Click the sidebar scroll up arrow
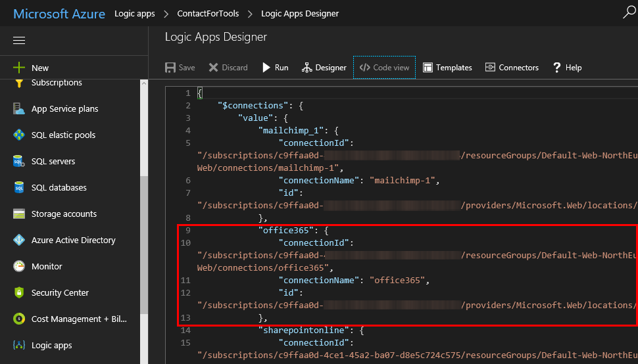Screen dimensions: 638x364 144,83
